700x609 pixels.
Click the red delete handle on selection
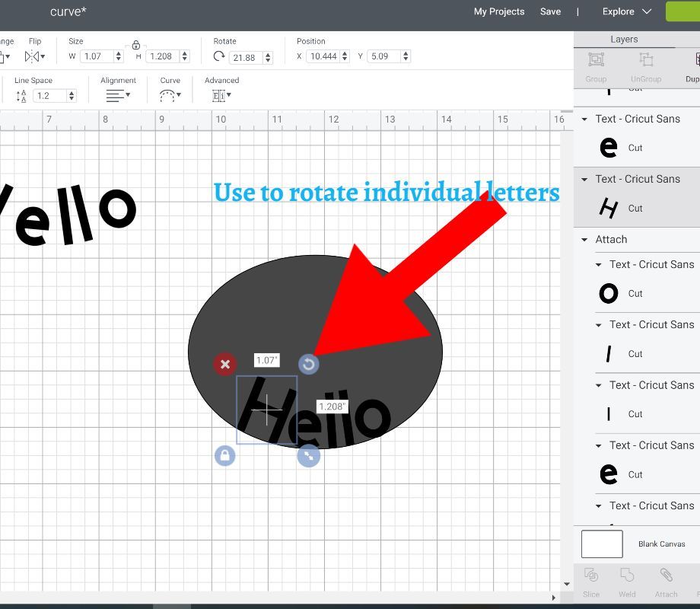point(225,364)
